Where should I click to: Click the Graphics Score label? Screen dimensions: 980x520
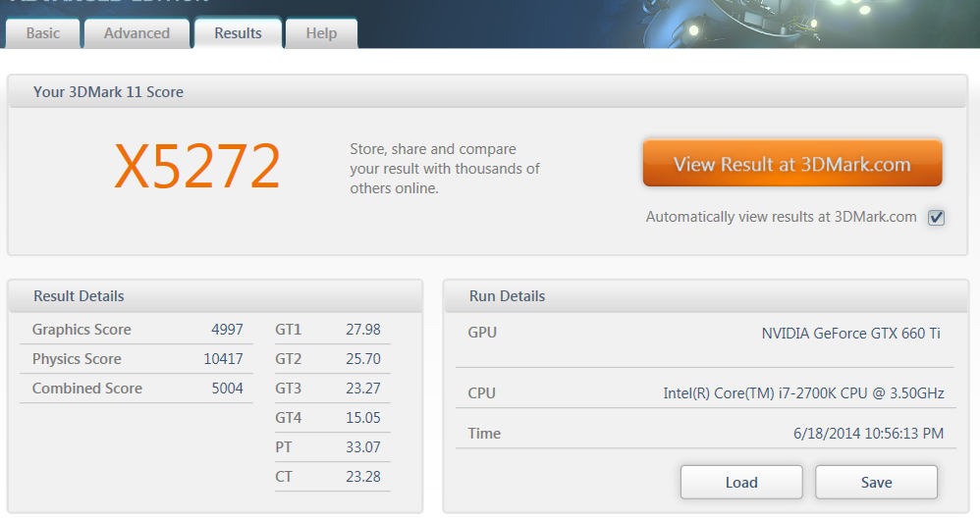click(x=82, y=330)
